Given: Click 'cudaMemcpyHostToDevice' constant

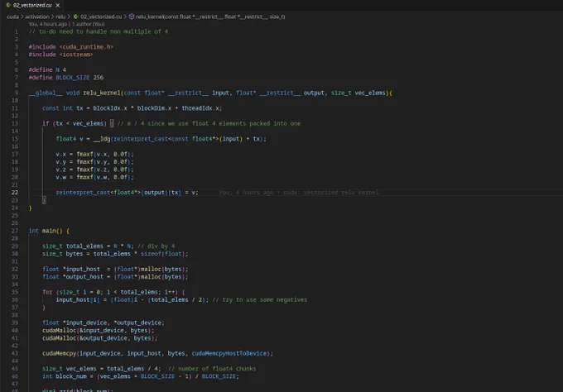Looking at the screenshot, I should pyautogui.click(x=229, y=354).
